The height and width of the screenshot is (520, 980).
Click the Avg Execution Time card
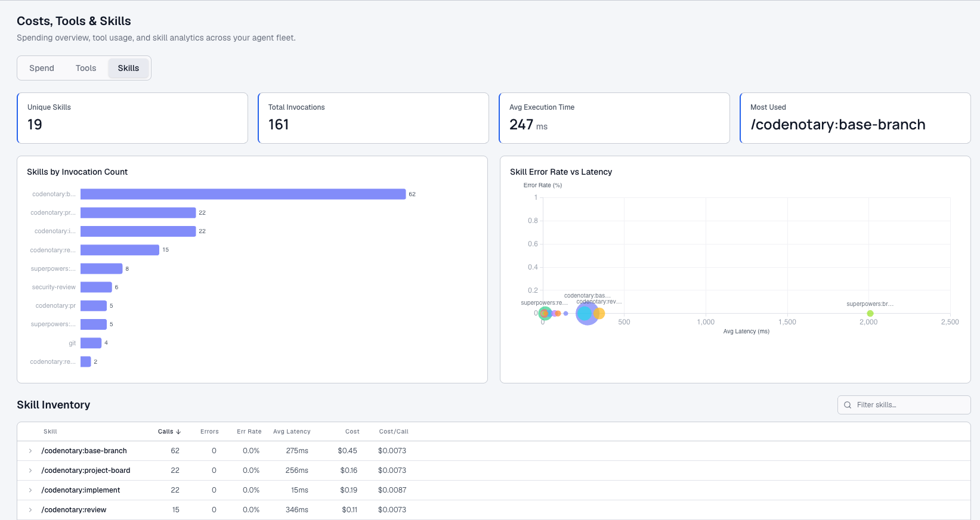pos(614,118)
